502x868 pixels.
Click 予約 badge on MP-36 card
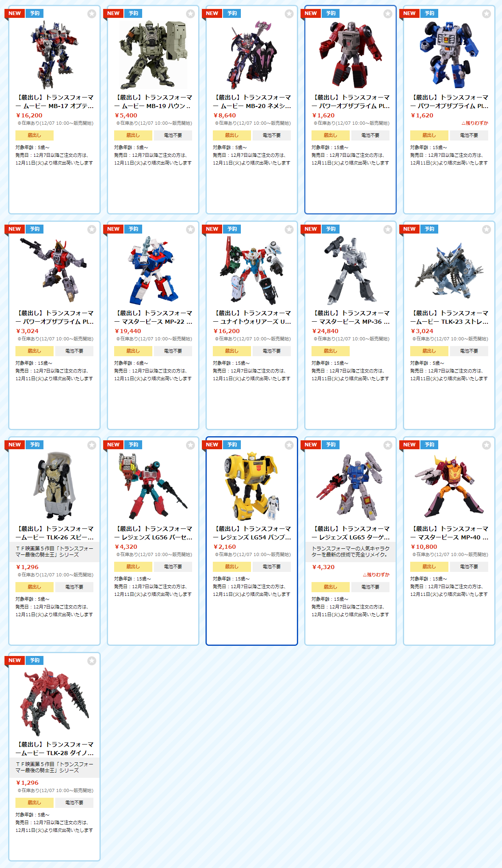(331, 229)
